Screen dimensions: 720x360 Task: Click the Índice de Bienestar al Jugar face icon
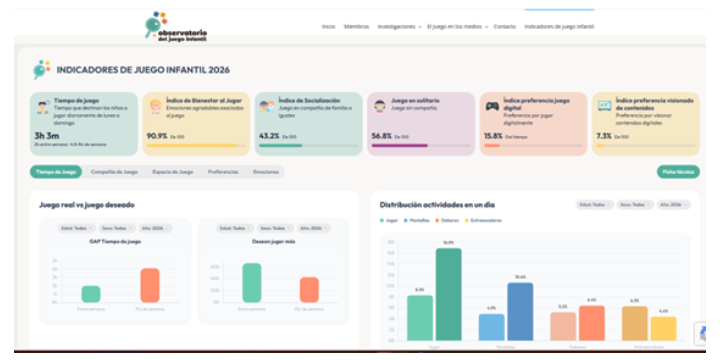pyautogui.click(x=155, y=107)
